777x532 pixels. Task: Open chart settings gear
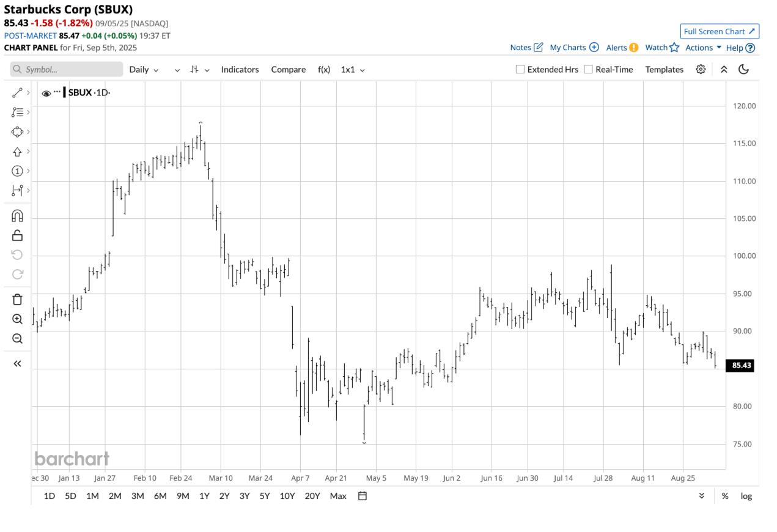701,69
